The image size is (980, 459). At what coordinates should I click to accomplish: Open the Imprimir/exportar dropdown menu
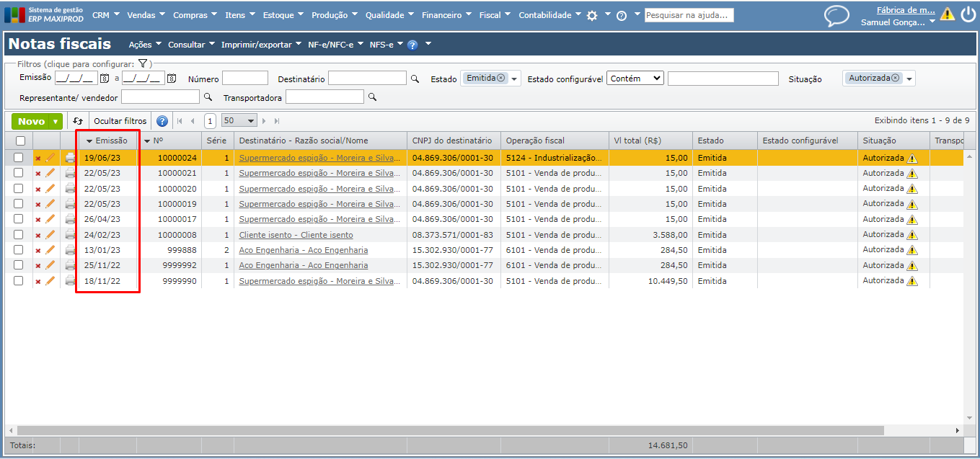(x=261, y=45)
